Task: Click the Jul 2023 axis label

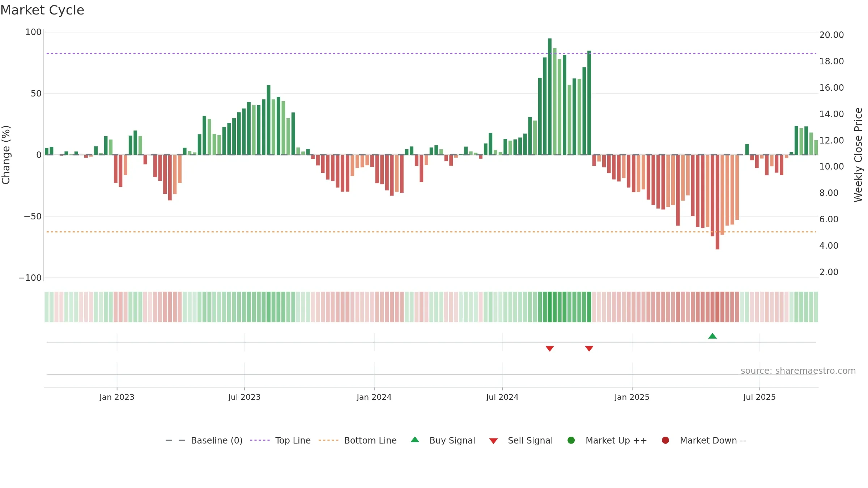Action: [244, 397]
